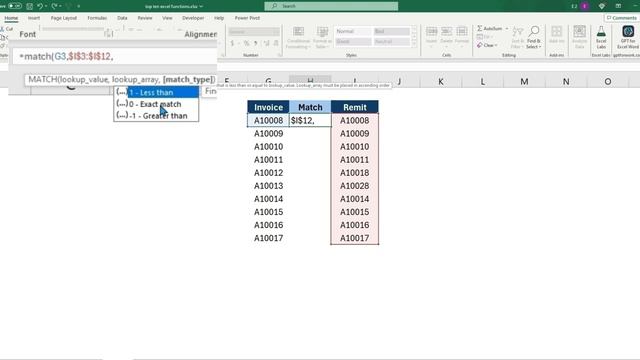
Task: Open Sort & Filter menu
Action: coord(518,38)
